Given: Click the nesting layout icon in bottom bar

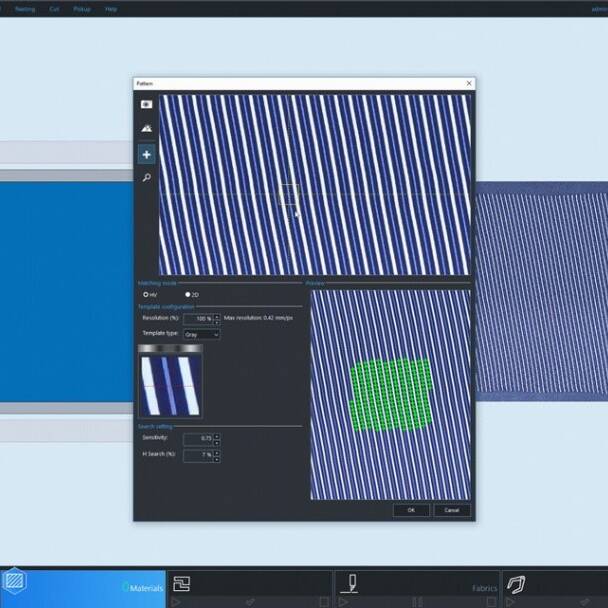Looking at the screenshot, I should pos(181,584).
